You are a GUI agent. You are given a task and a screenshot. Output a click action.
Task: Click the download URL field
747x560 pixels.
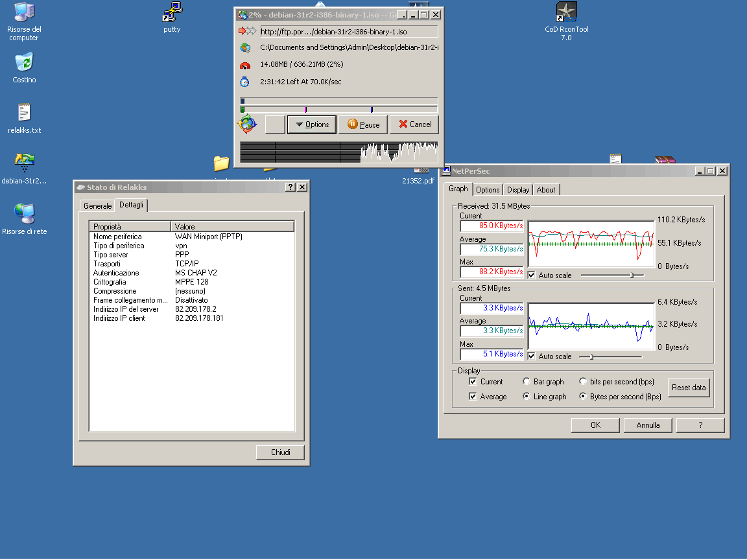coord(348,31)
